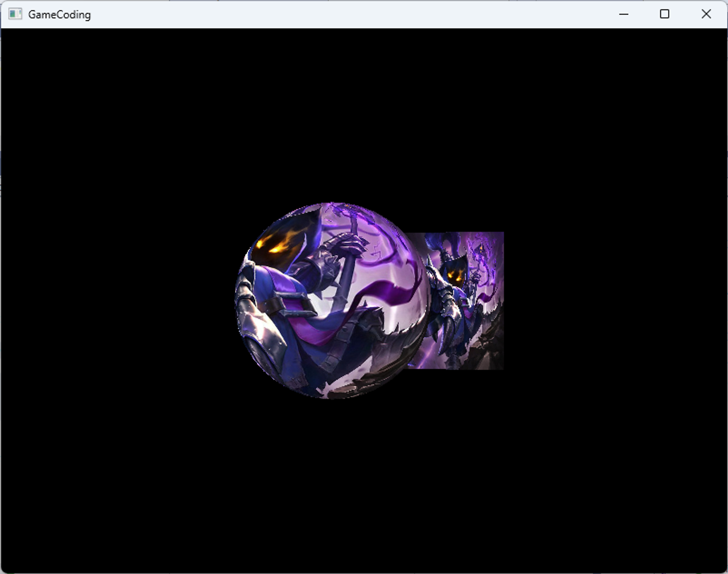Click the GameCoding app icon in title bar

pyautogui.click(x=15, y=14)
